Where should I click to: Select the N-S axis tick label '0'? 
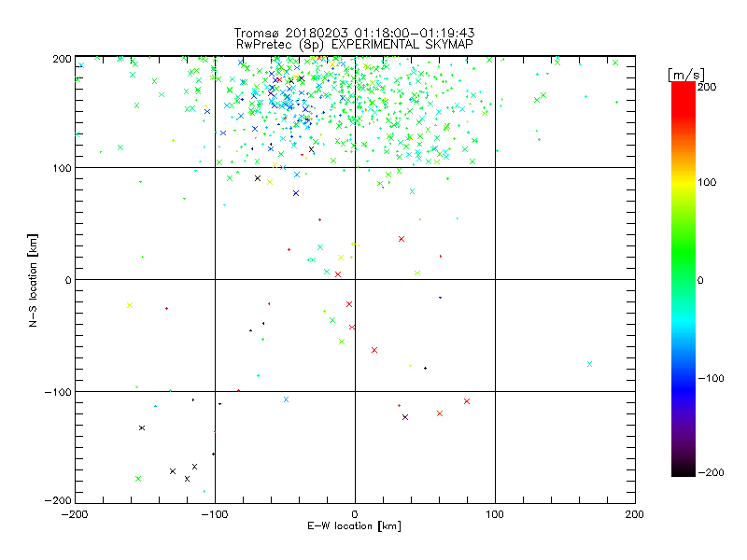(x=67, y=280)
